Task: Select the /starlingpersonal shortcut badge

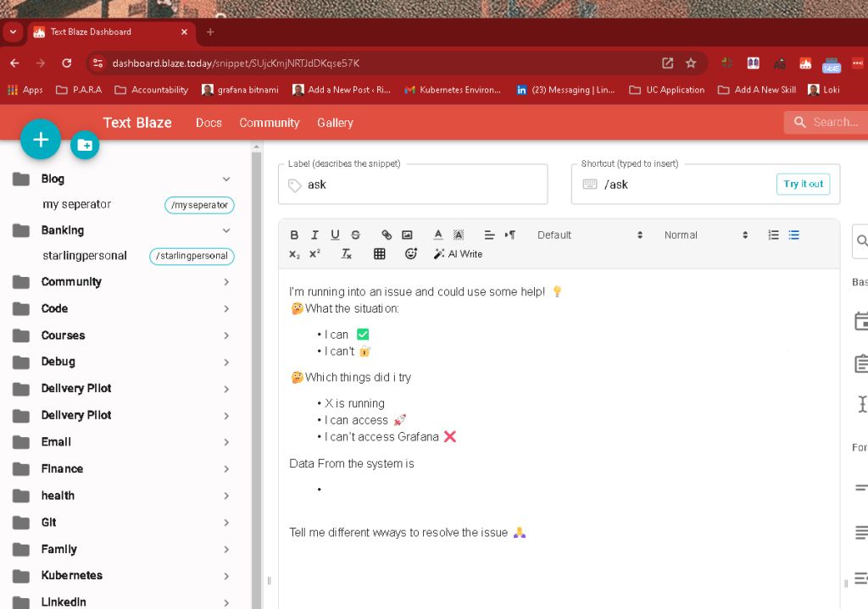Action: click(x=192, y=256)
